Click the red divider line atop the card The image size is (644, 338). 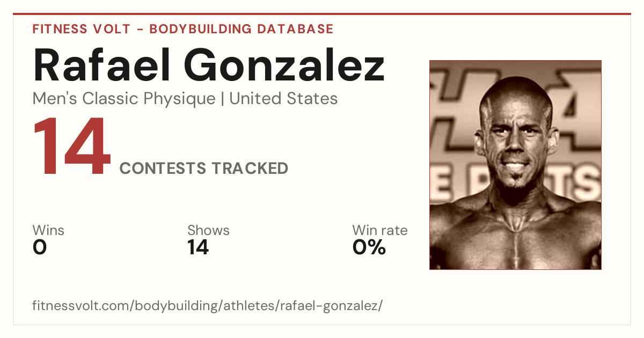point(322,14)
